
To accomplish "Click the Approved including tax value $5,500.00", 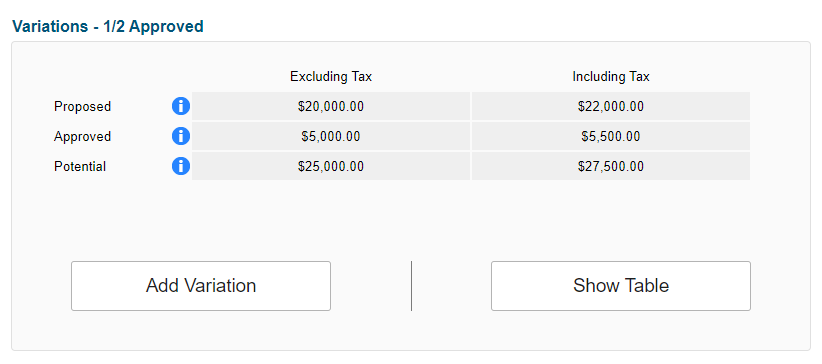I will point(611,136).
